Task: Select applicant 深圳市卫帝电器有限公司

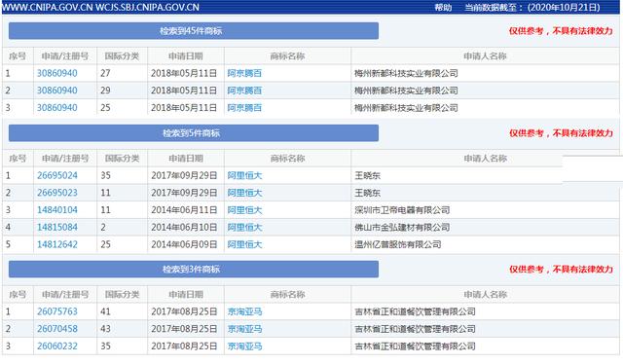Action: tap(402, 210)
